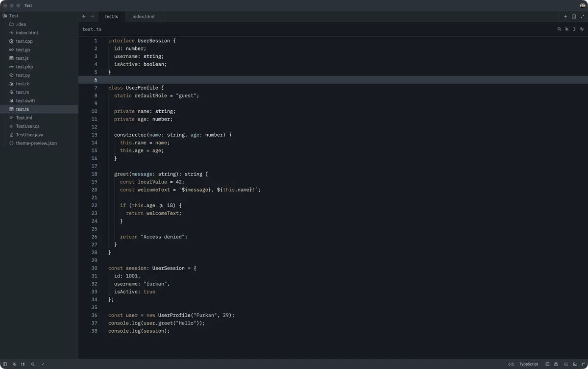Click 'console.log(user.greet("Hello"));' line
Screen dimensions: 588x369
pyautogui.click(x=157, y=323)
